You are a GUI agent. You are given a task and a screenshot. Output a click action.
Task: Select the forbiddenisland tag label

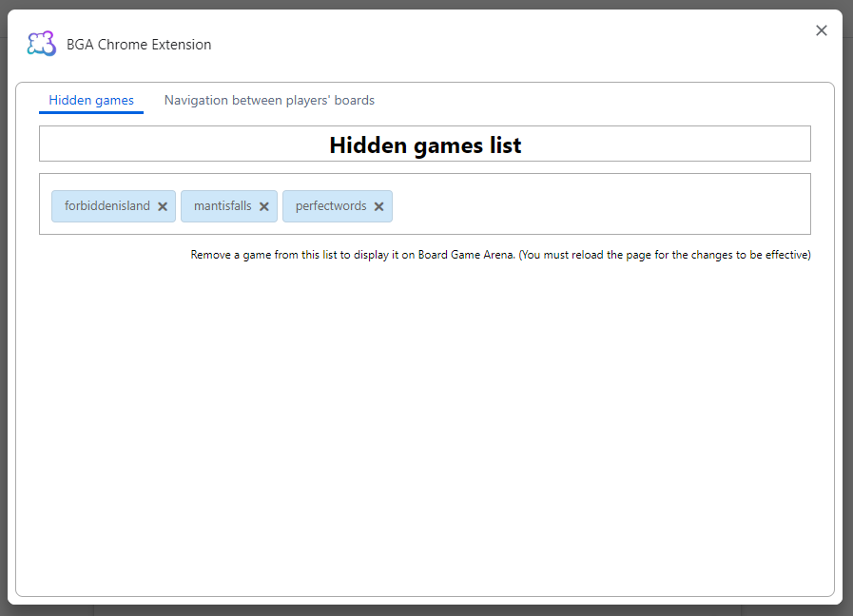click(x=107, y=206)
